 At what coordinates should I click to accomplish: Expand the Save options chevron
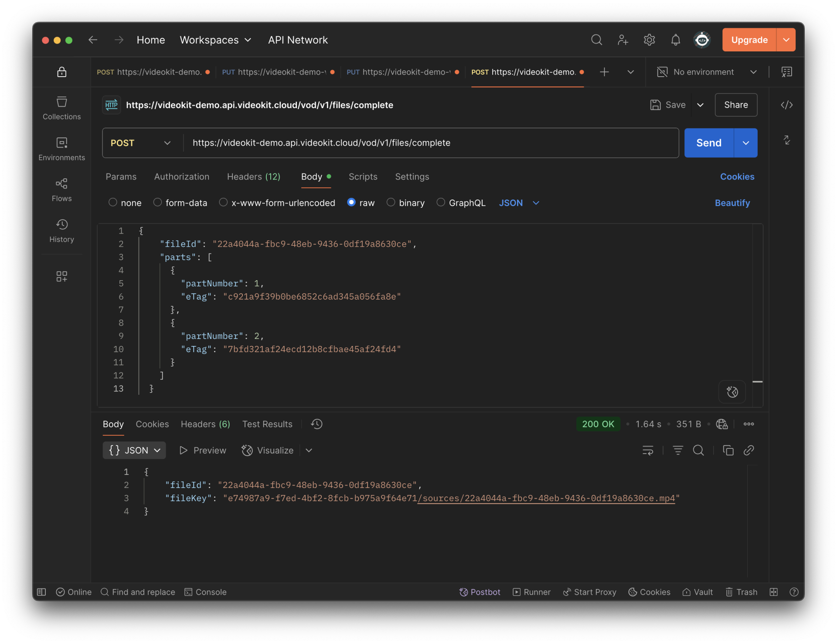click(700, 105)
